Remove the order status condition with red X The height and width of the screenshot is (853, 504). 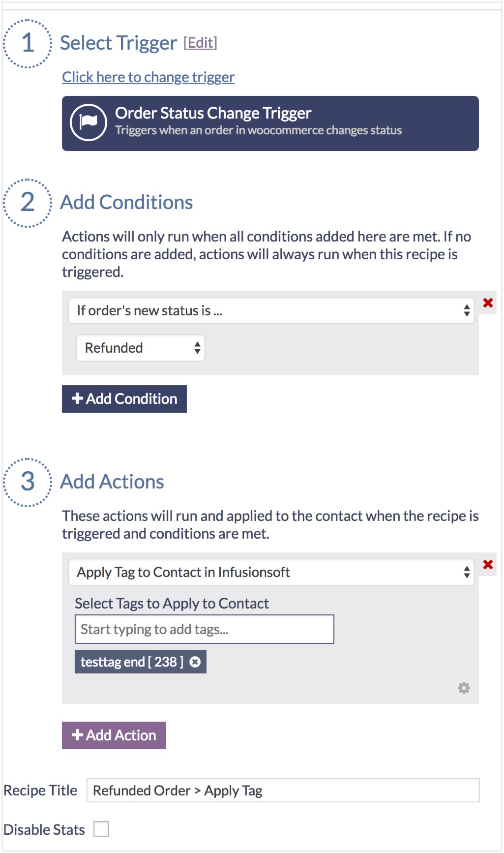point(488,303)
